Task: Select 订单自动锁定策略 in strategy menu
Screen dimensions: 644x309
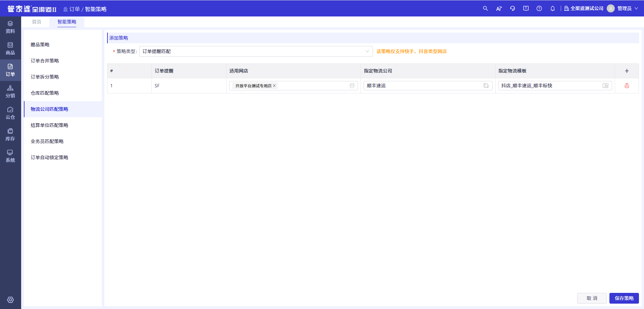Action: (x=63, y=158)
